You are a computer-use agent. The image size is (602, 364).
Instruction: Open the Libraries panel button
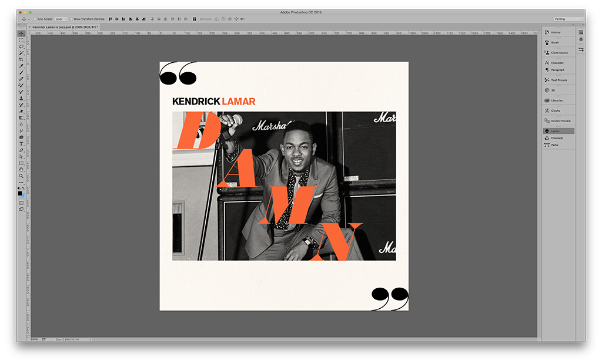point(558,100)
